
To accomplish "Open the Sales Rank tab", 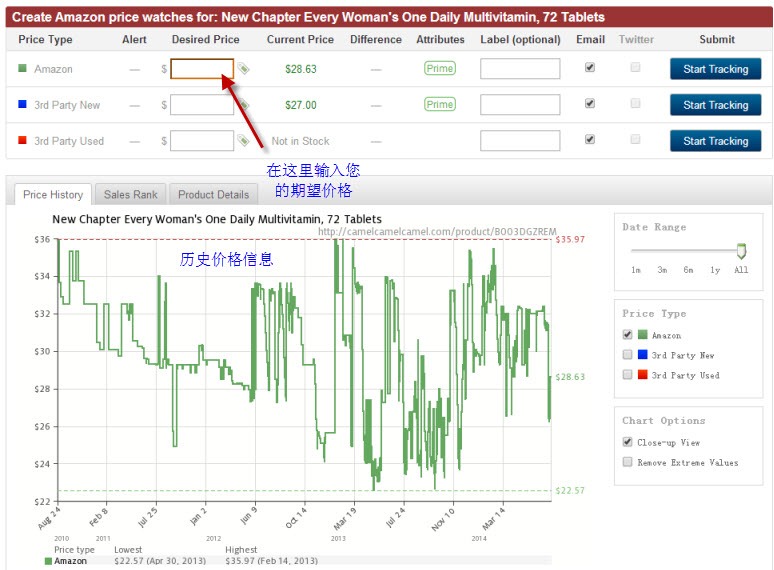I will pos(131,194).
